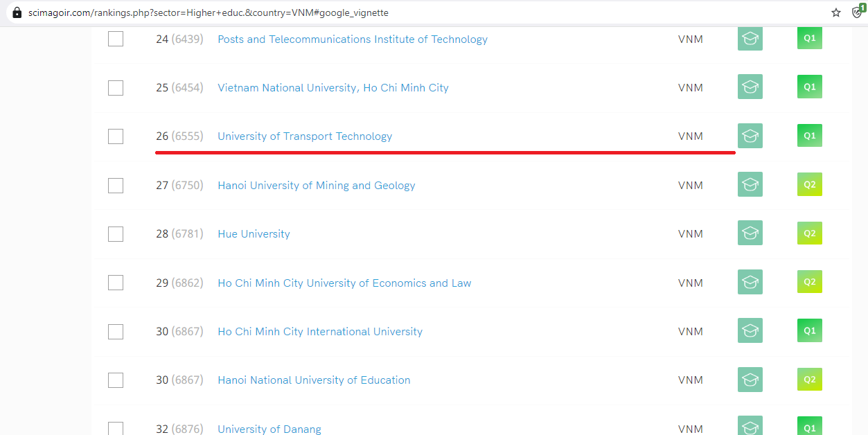The width and height of the screenshot is (868, 435).
Task: Click Q2 badge for Hanoi University of Mining and Geology
Action: tap(809, 185)
